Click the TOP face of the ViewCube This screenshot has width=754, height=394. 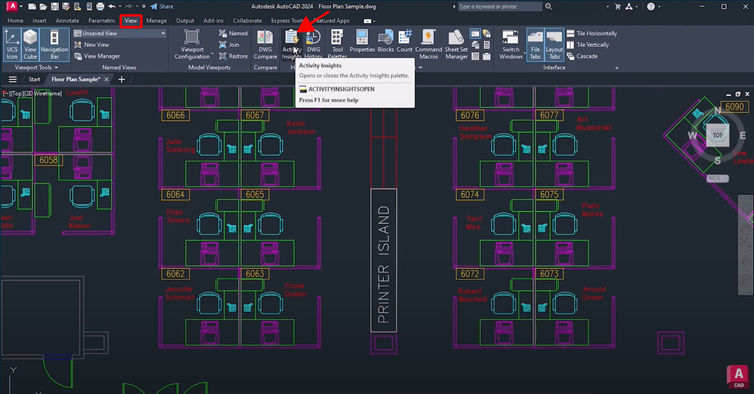tap(717, 135)
